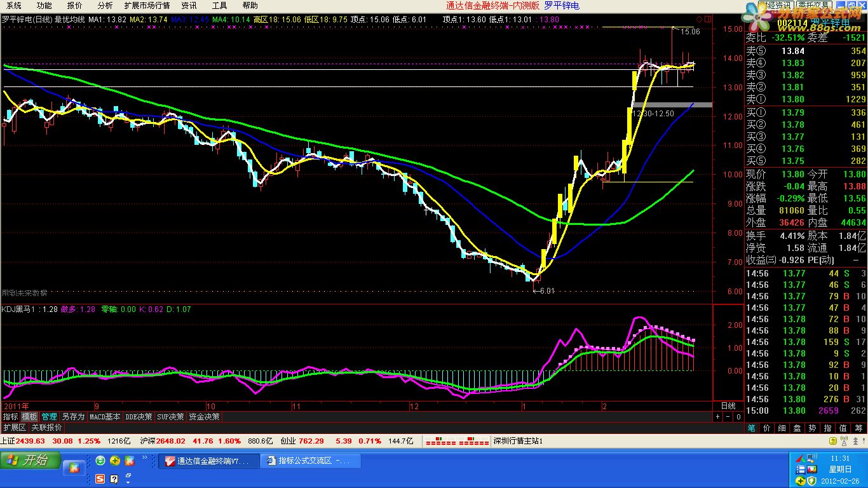
Task: Click the 卖① ask price 13.80 row
Action: point(806,99)
